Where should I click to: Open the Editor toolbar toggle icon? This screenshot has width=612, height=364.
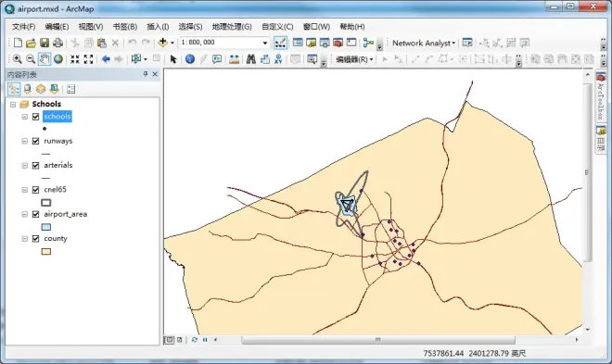(280, 43)
